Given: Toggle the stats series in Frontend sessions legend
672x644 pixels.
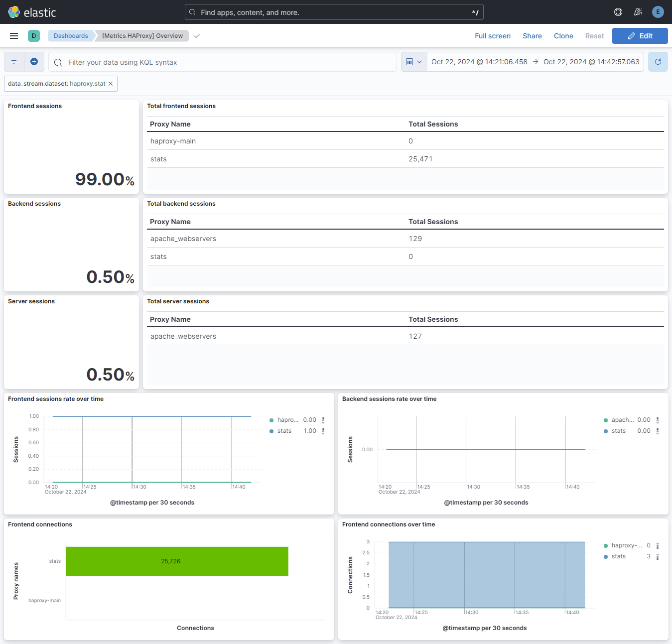Looking at the screenshot, I should coord(284,430).
